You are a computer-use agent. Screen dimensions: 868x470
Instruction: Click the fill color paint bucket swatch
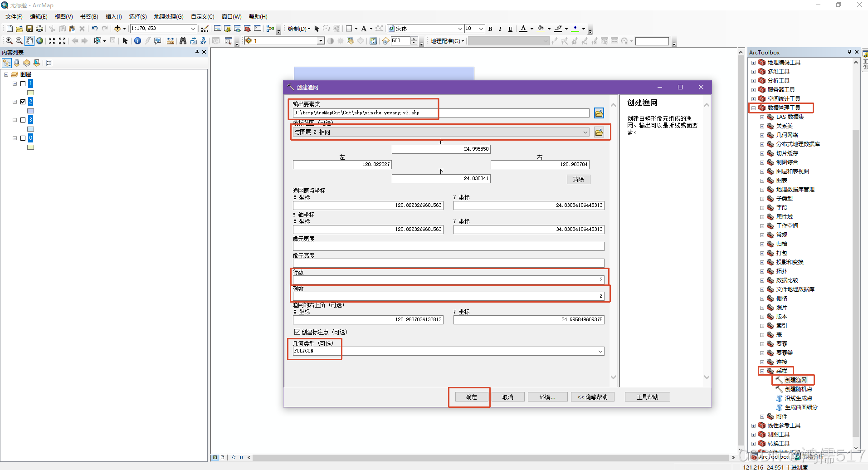[541, 29]
